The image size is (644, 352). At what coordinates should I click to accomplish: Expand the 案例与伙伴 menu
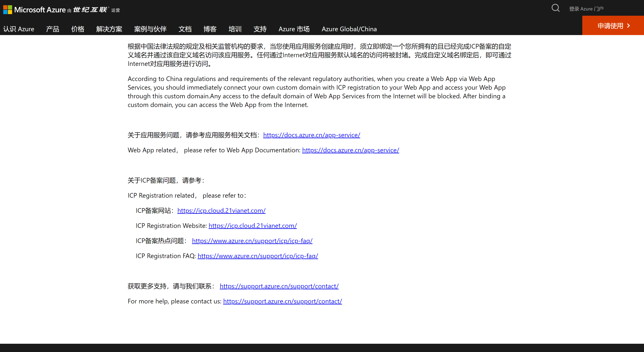click(150, 29)
